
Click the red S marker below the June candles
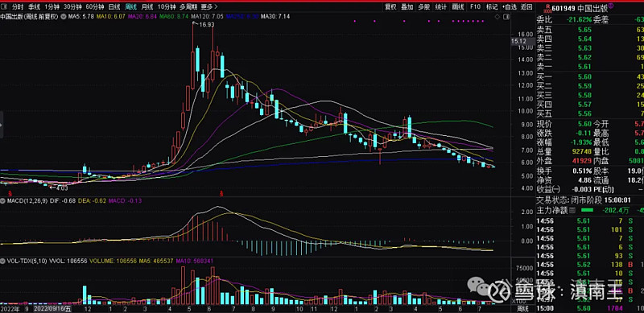pos(222,192)
